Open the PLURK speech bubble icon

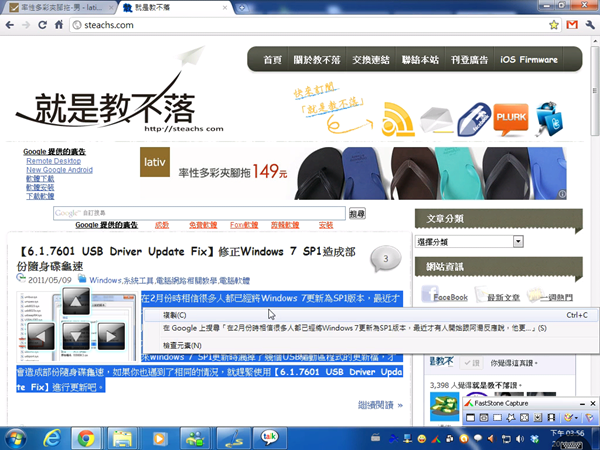pyautogui.click(x=511, y=119)
